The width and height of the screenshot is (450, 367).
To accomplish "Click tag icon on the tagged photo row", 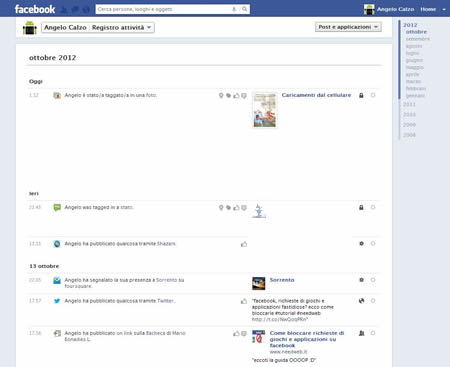I will [229, 96].
